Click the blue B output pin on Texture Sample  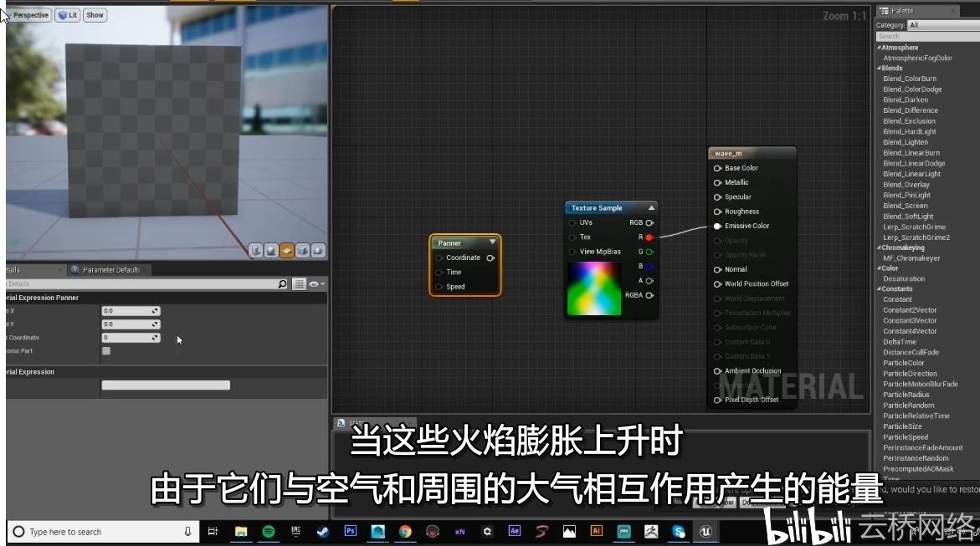point(649,266)
